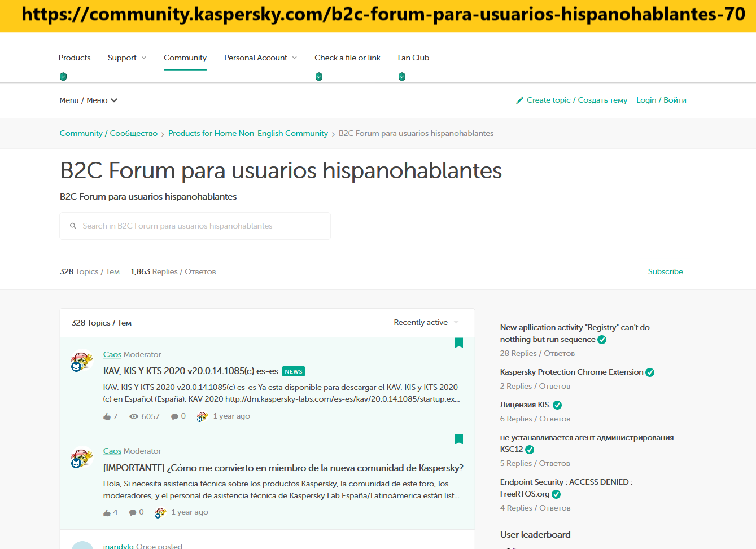
Task: Click the 28 Replies / Ответов text
Action: click(537, 353)
